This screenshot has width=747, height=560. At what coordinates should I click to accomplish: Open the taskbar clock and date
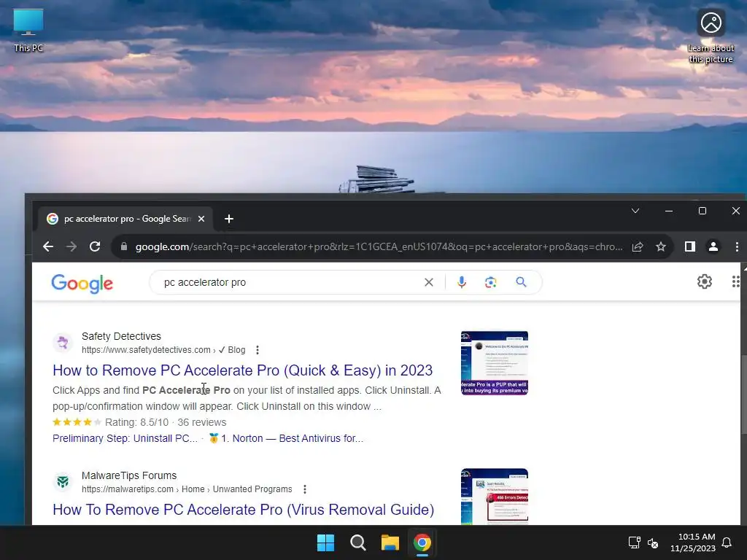693,542
